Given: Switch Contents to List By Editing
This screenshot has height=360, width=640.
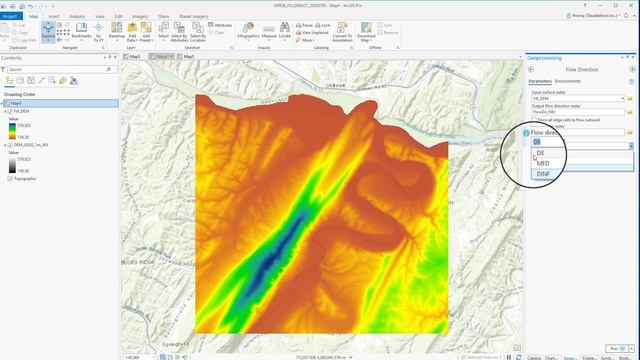Looking at the screenshot, I should pyautogui.click(x=41, y=81).
